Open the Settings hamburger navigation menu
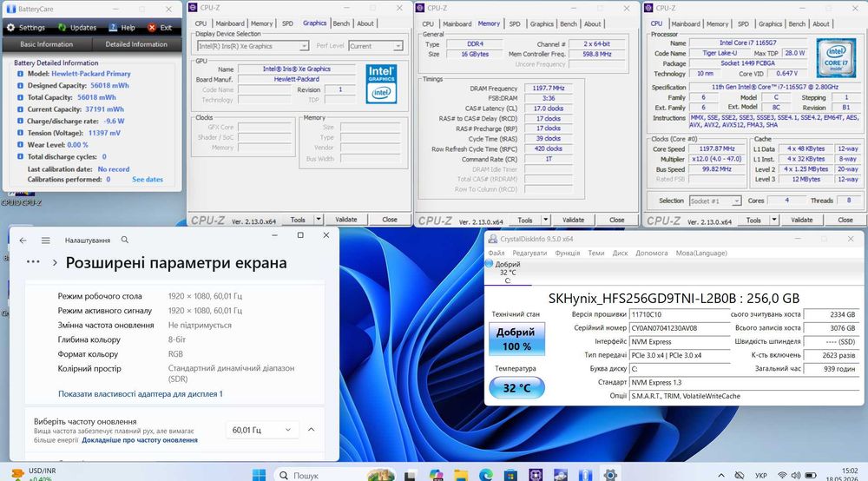868x481 pixels. (45, 240)
